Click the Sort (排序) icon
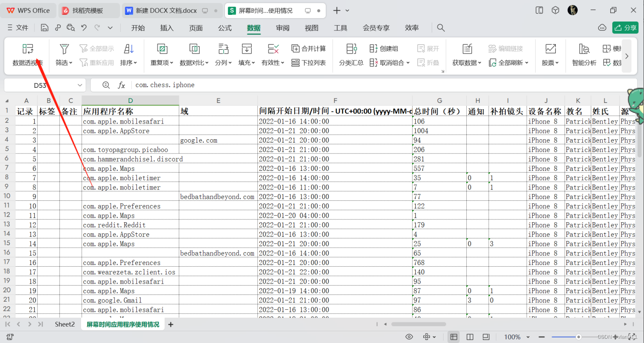 pos(129,49)
